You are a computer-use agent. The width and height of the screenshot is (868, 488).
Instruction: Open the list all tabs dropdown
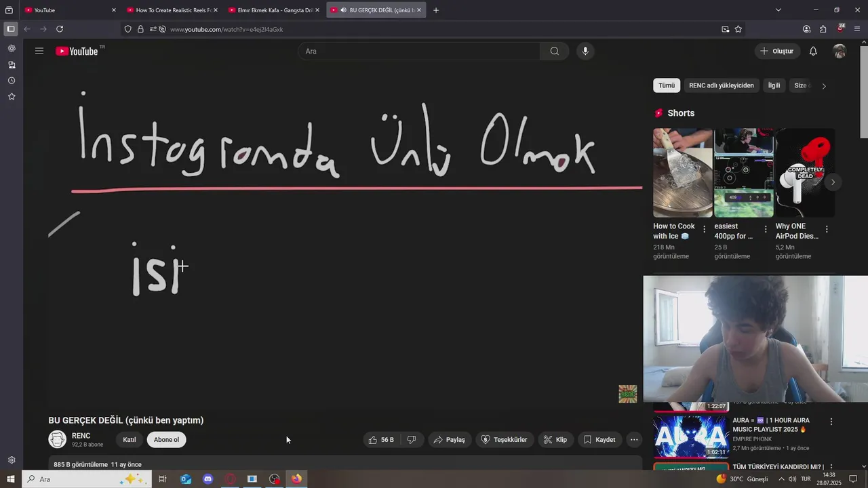coord(778,10)
